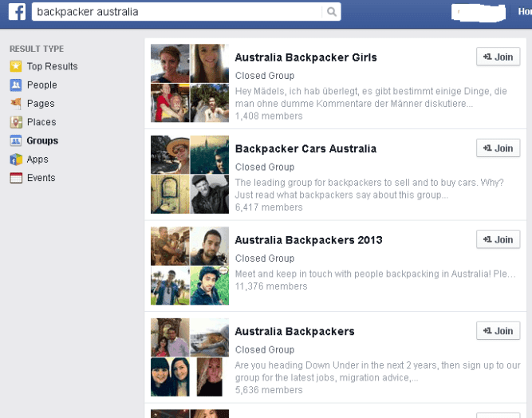Open Australia Backpackers 2013 group title
532x418 pixels.
point(309,240)
